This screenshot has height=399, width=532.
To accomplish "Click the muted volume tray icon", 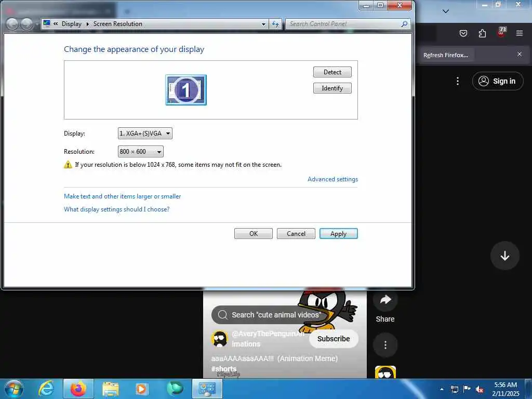I will [x=480, y=390].
